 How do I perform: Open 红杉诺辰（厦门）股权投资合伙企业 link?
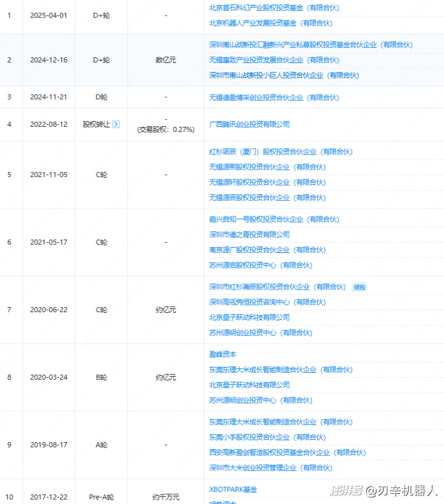281,152
